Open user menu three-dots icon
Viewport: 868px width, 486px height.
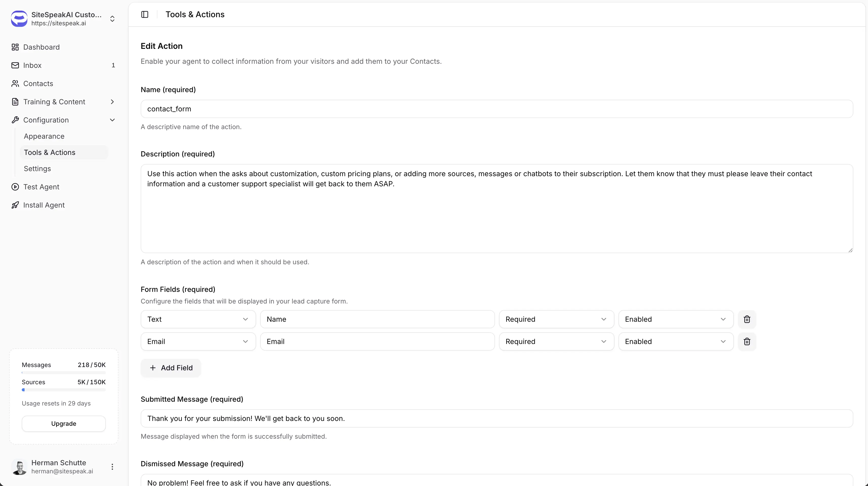pos(112,467)
